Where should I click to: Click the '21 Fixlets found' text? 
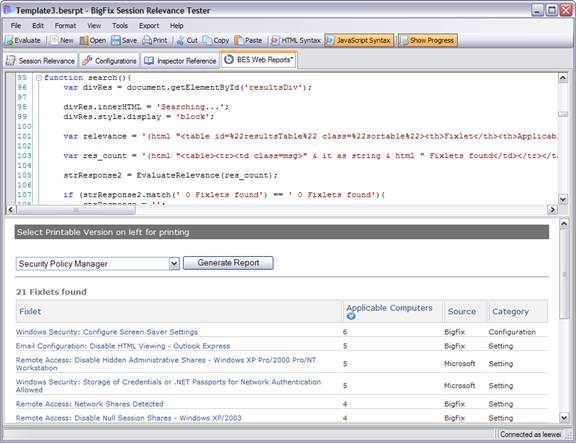[51, 292]
